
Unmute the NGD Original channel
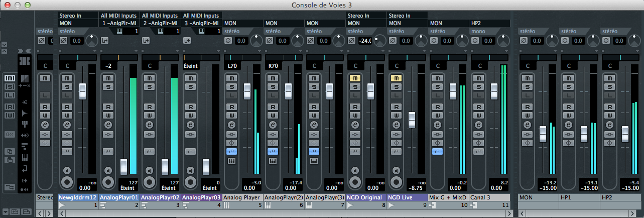[354, 78]
